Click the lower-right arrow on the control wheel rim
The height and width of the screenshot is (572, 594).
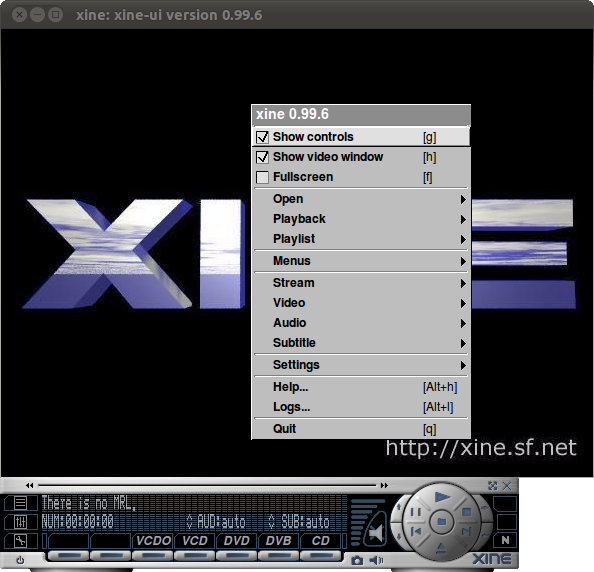point(485,536)
